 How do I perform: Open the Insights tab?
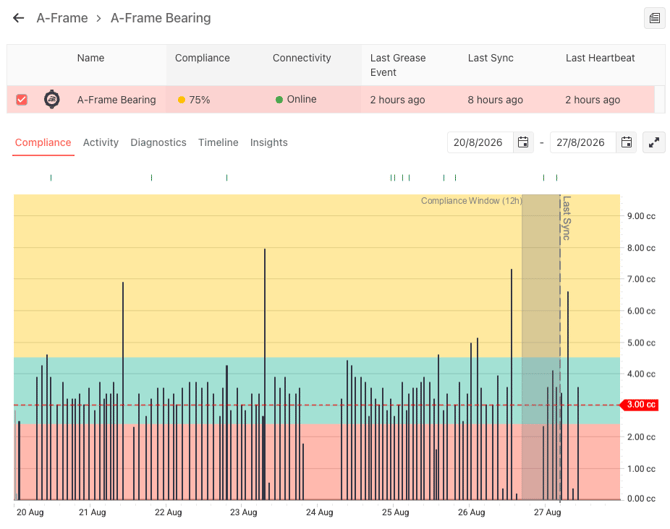click(x=269, y=142)
